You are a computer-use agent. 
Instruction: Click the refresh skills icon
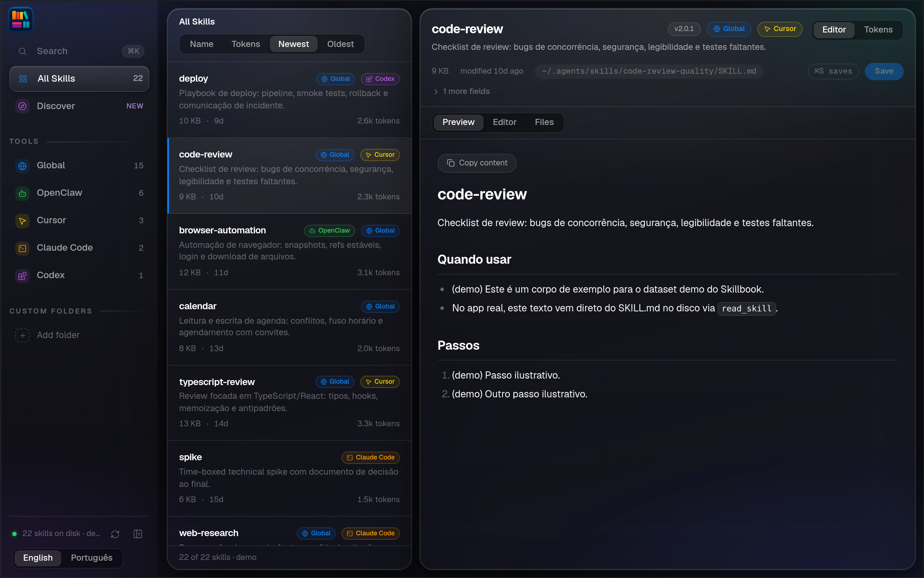(x=115, y=534)
